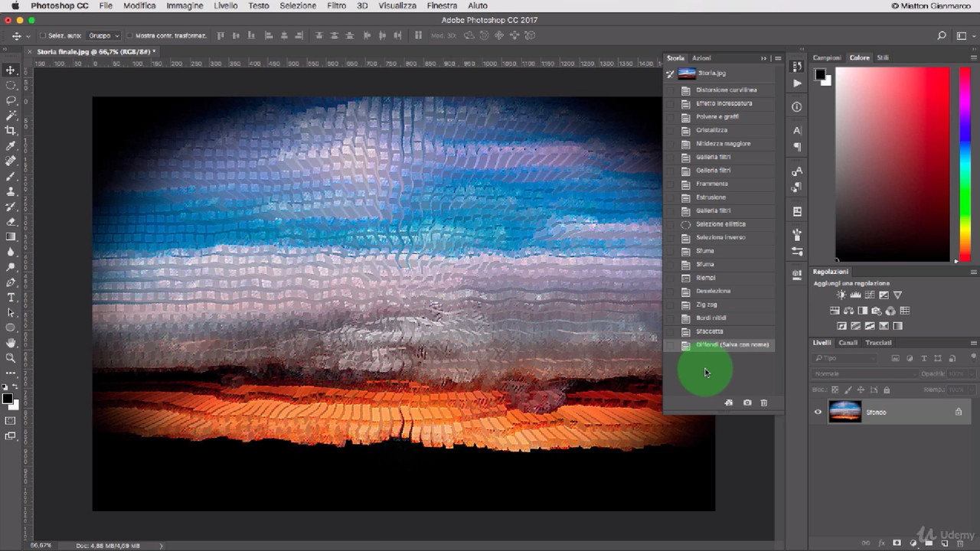
Task: Set history brush source beside Cristallizza
Action: coord(670,130)
